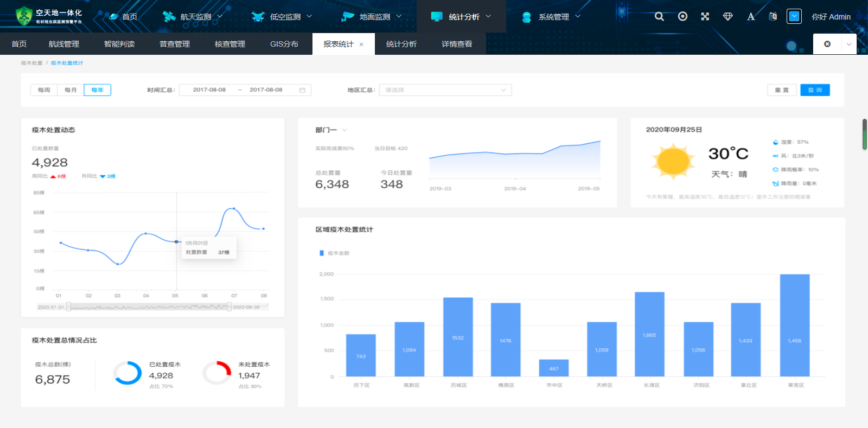Click the close-all tabs circle-X icon

tap(827, 44)
